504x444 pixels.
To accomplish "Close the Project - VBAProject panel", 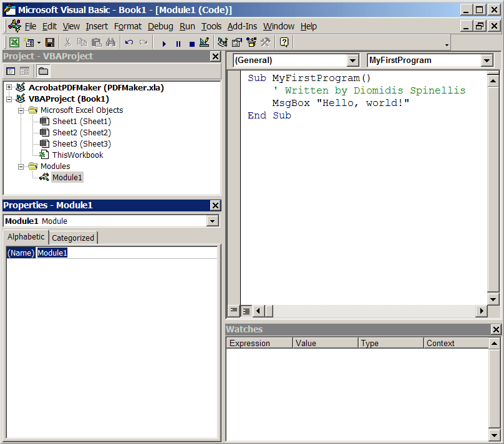I will point(215,57).
